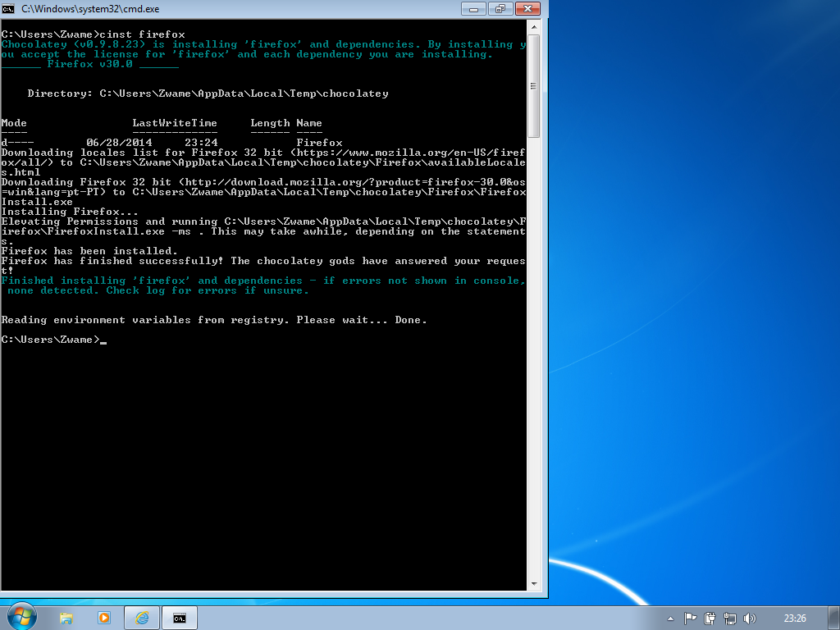The height and width of the screenshot is (630, 840).
Task: Open the 23:26 clock in the tray
Action: click(794, 619)
